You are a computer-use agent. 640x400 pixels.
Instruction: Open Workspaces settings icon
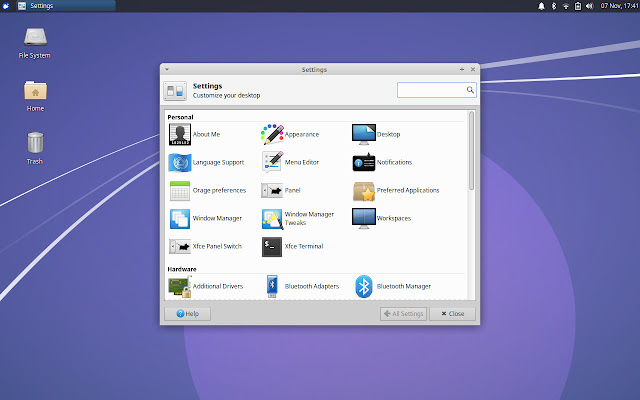(364, 218)
